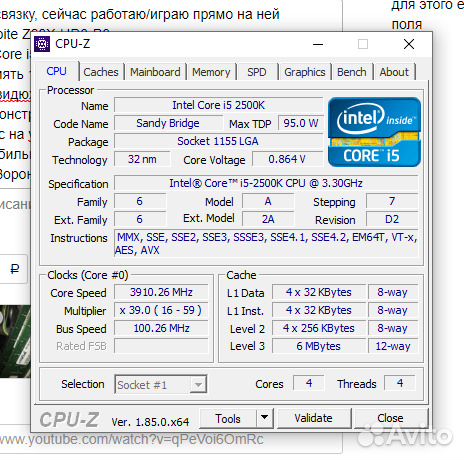
Task: Expand the Socket #1 selection combo box
Action: tap(161, 385)
